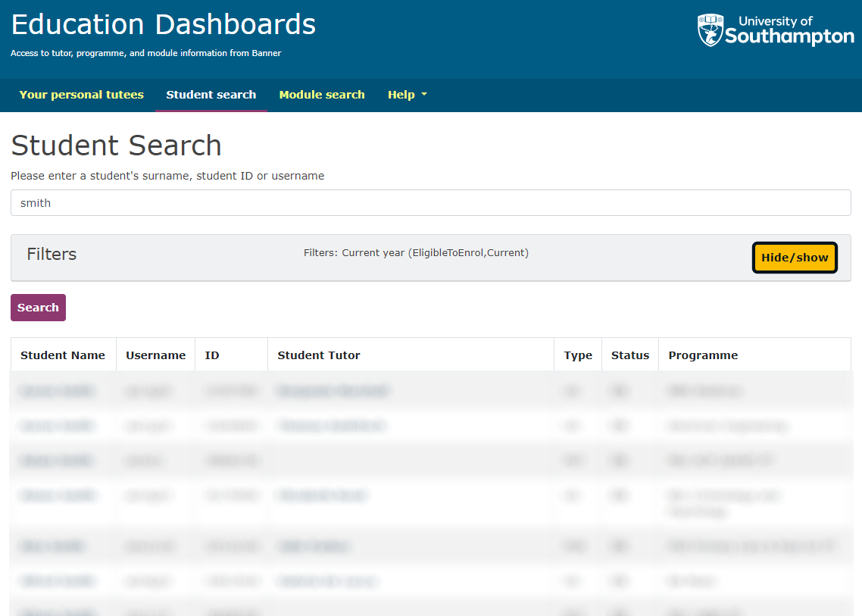Sort results by the Student Name column
This screenshot has width=862, height=616.
pos(63,355)
